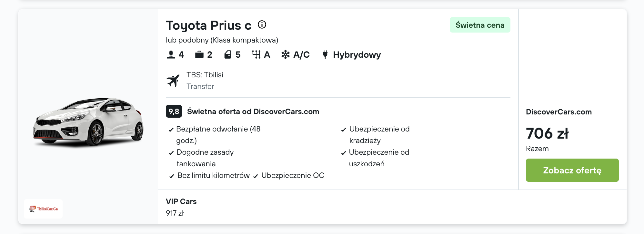Viewport: 644px width, 234px height.
Task: Click the Bezpłatne odwołanie checkmark item
Action: (x=218, y=129)
